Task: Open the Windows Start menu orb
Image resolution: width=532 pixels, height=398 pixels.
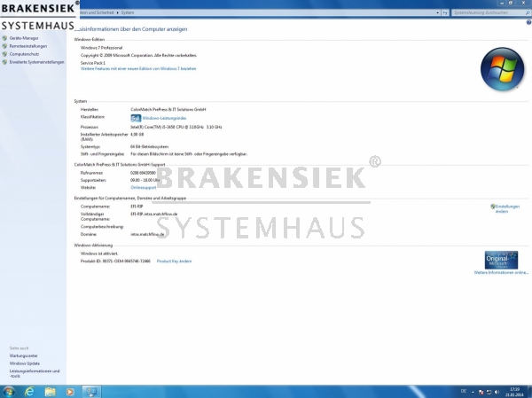Action: click(x=9, y=392)
